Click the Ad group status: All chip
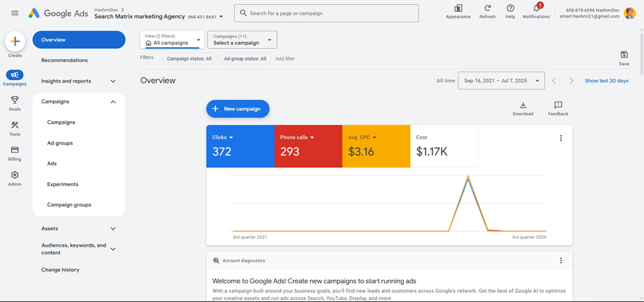 [x=246, y=59]
